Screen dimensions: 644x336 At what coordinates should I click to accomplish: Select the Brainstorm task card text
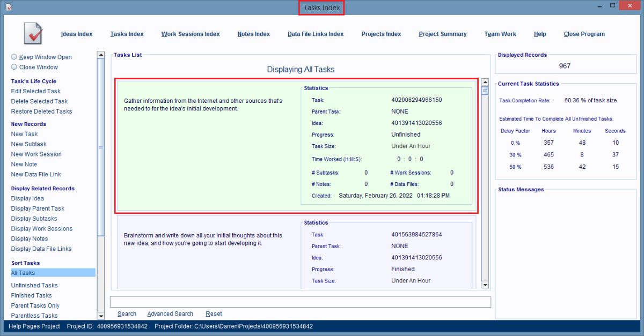click(203, 239)
